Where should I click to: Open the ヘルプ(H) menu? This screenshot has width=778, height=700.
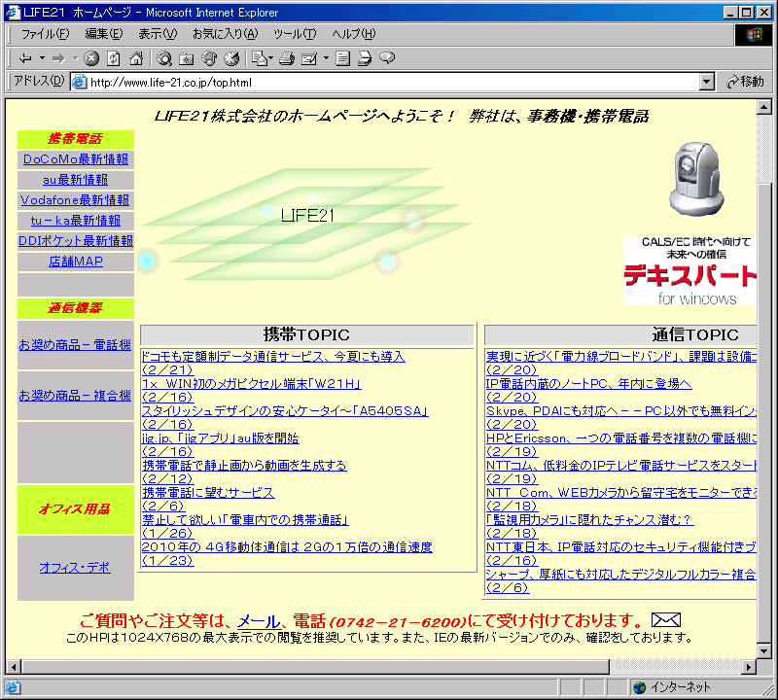pyautogui.click(x=354, y=34)
